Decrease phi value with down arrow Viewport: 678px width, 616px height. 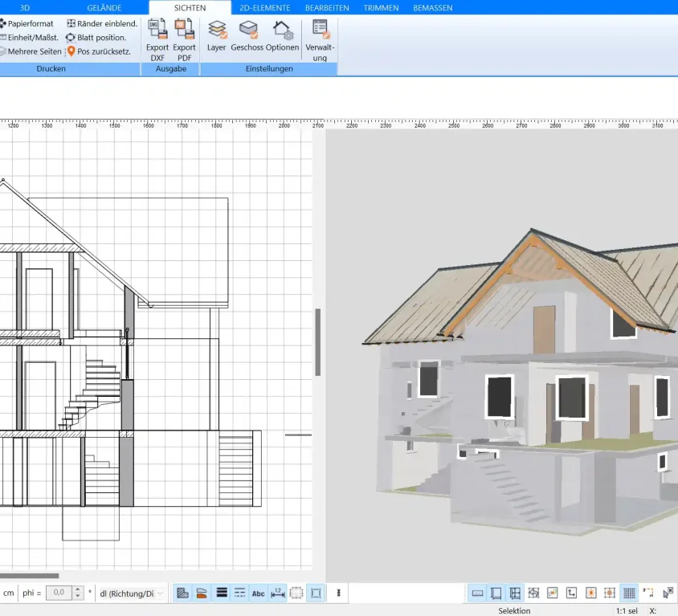[78, 597]
